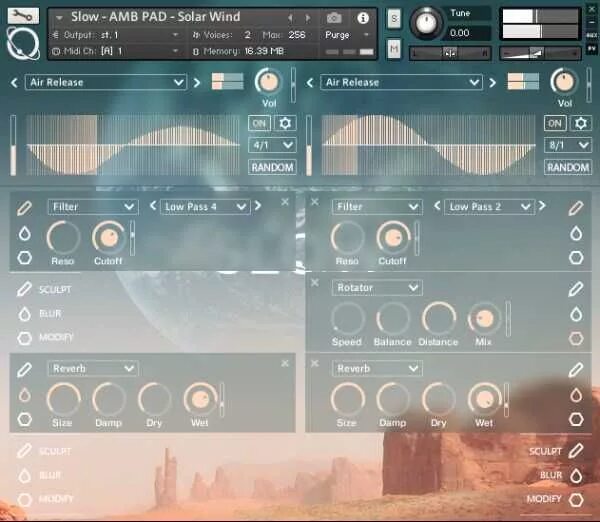Screen dimensions: 600x522
Task: Go to previous preset with header left arrow
Action: coord(290,18)
